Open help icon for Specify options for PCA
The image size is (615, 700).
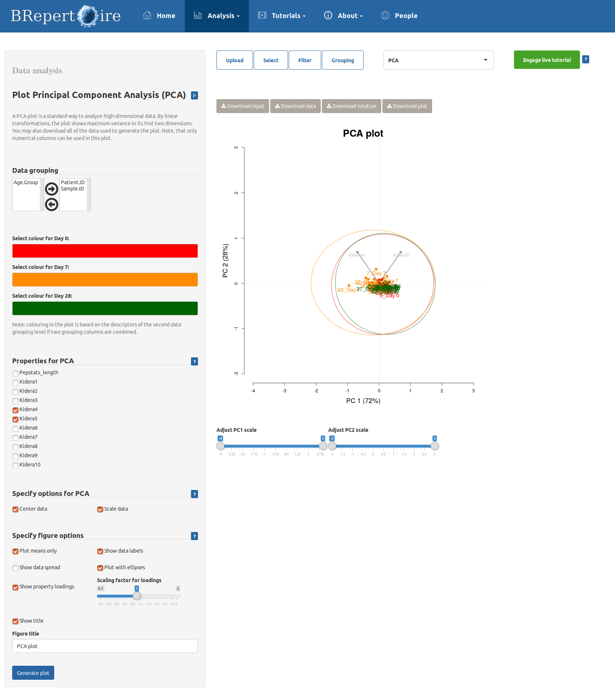tap(194, 494)
